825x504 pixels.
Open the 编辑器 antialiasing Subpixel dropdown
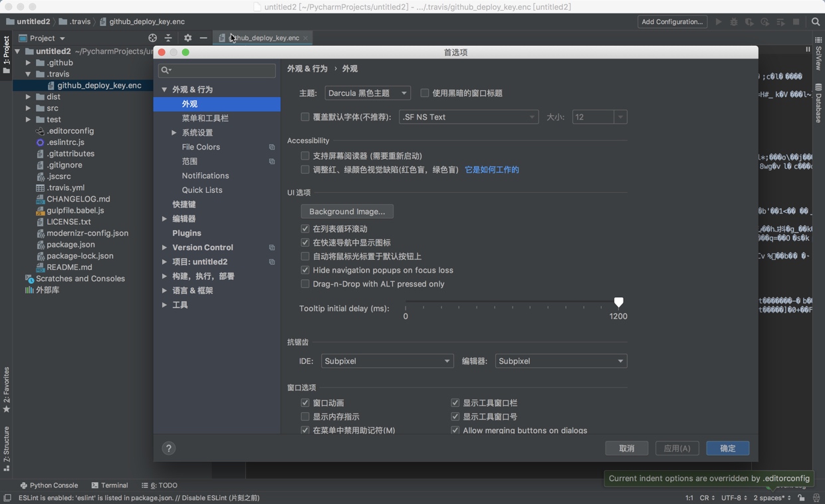(561, 361)
